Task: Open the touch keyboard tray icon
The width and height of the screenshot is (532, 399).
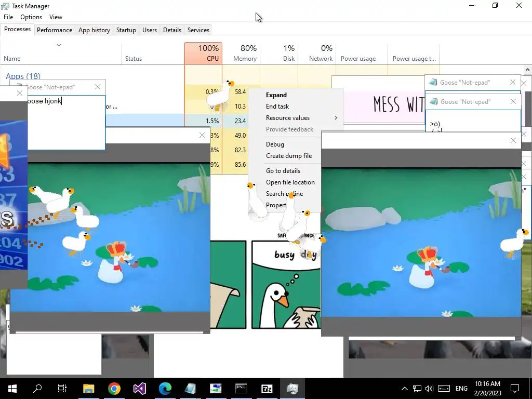Action: pyautogui.click(x=444, y=389)
